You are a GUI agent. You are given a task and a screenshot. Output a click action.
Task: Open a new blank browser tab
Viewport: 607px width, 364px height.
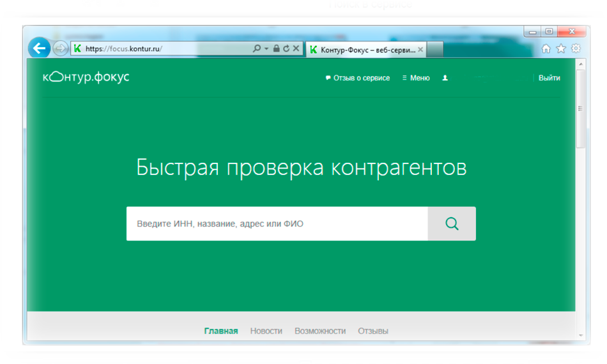(435, 50)
